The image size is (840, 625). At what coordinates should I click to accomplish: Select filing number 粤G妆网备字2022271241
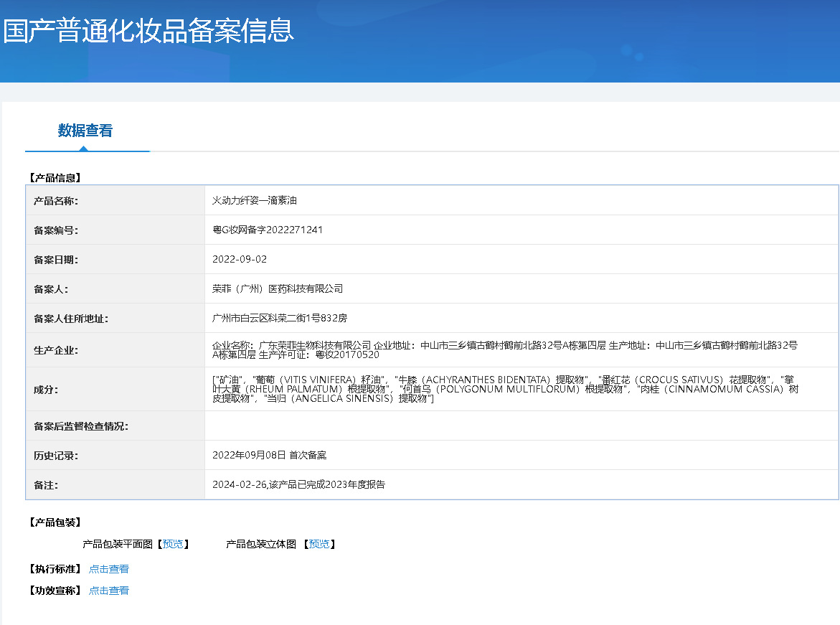pos(268,230)
